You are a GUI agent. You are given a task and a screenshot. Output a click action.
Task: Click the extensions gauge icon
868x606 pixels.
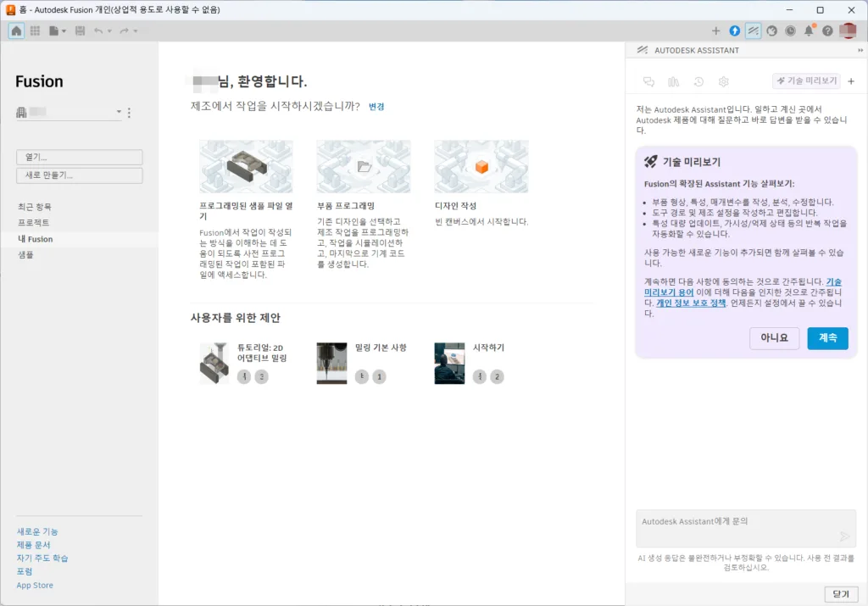click(x=771, y=31)
